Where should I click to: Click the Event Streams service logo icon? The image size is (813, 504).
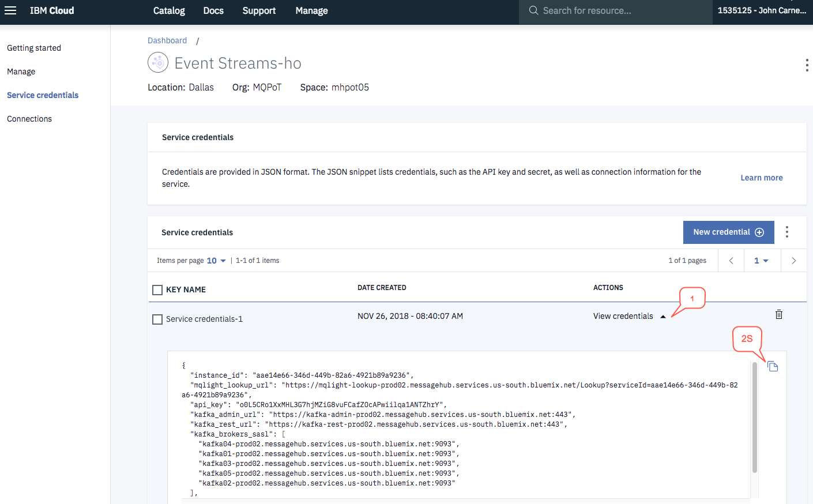[158, 62]
